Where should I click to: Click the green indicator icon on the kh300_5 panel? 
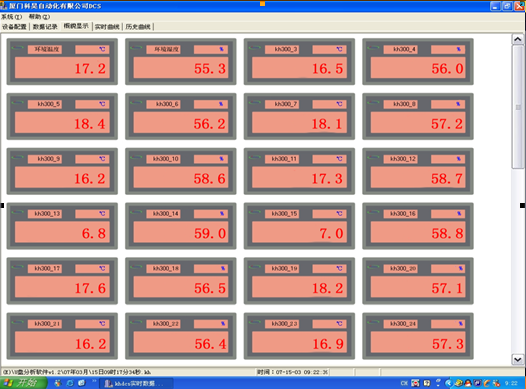(x=17, y=103)
